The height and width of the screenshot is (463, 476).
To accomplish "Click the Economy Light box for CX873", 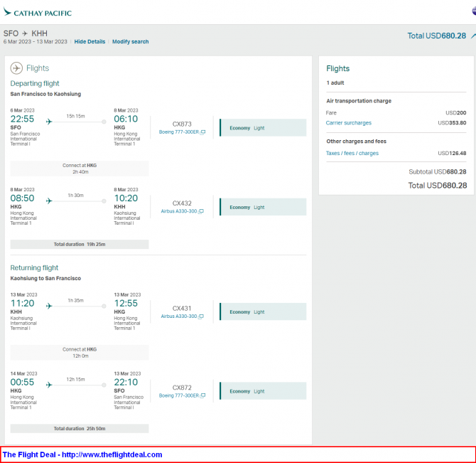I will coord(263,127).
